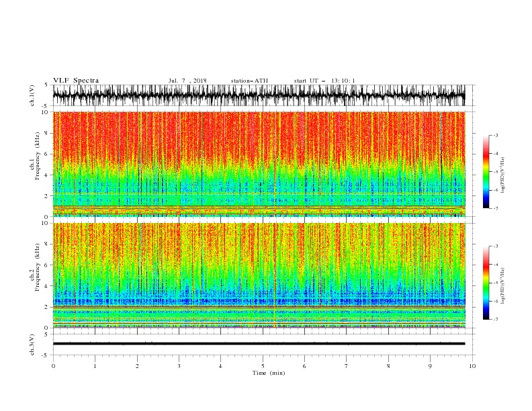Screen dimensions: 532x411
Task: Click the "2" tick on the time axis
Action: point(137,366)
